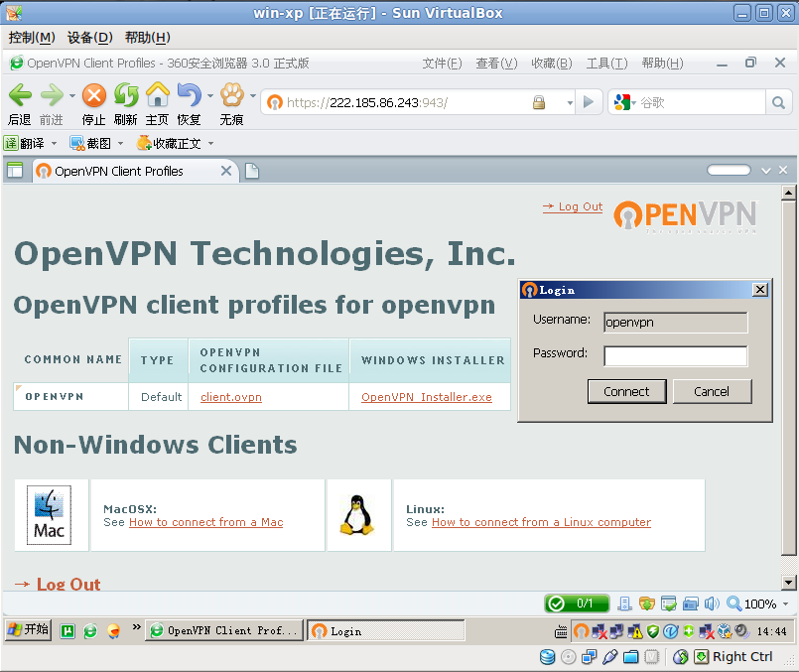799x672 pixels.
Task: Click the green 0/1 security status indicator
Action: pyautogui.click(x=577, y=604)
